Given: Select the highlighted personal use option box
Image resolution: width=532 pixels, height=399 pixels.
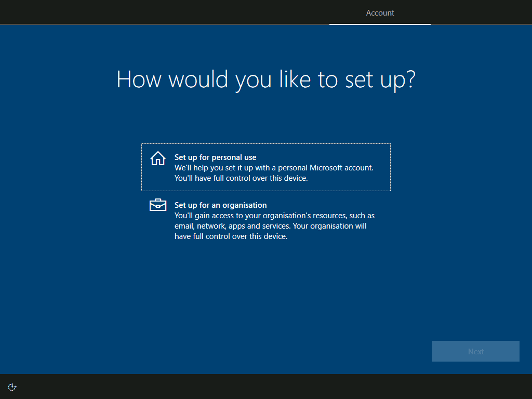Looking at the screenshot, I should 266,167.
